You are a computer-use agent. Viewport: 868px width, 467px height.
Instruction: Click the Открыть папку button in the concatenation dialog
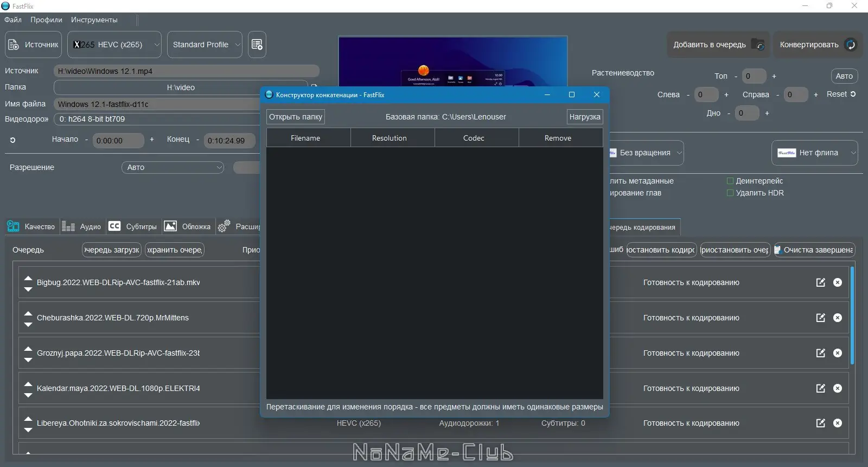296,117
